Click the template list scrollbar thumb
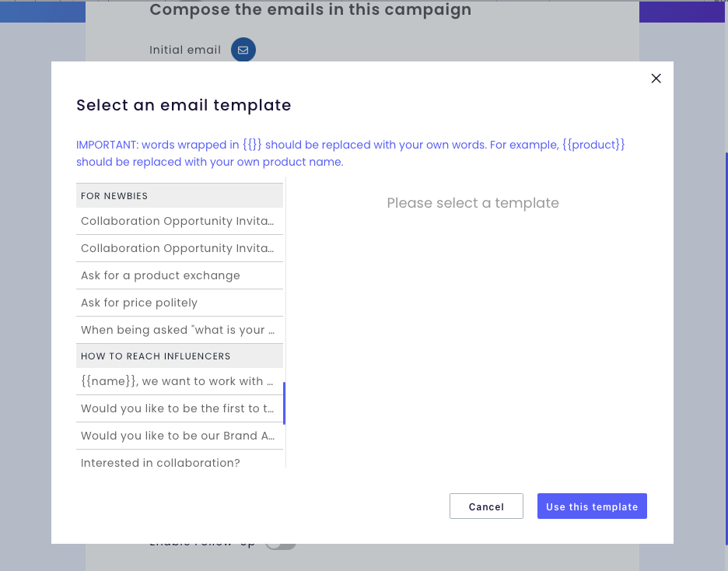 [x=284, y=403]
